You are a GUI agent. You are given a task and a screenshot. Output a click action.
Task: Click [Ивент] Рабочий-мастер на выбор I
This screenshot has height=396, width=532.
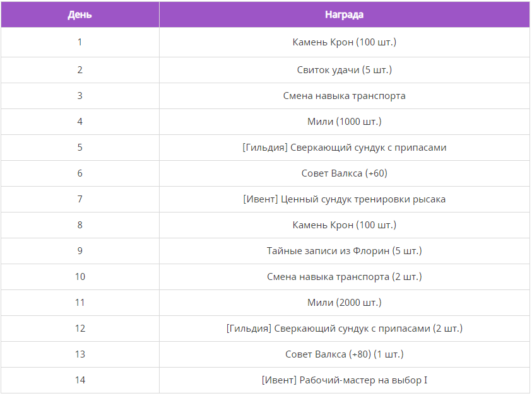click(x=345, y=380)
